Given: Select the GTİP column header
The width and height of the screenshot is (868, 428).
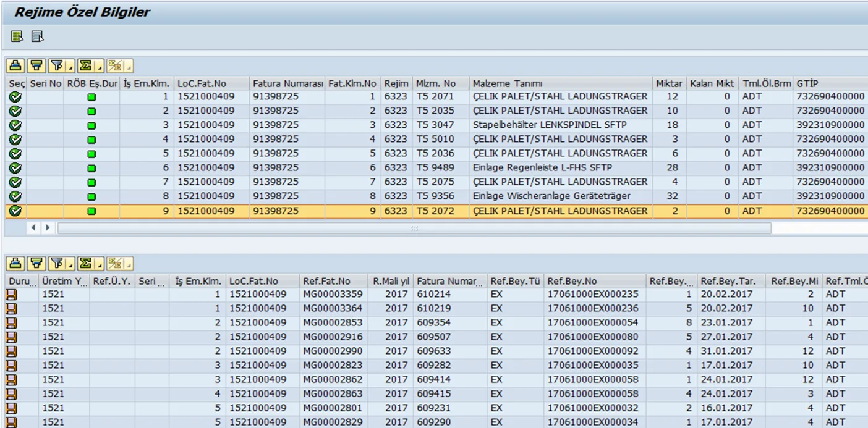Looking at the screenshot, I should point(830,83).
